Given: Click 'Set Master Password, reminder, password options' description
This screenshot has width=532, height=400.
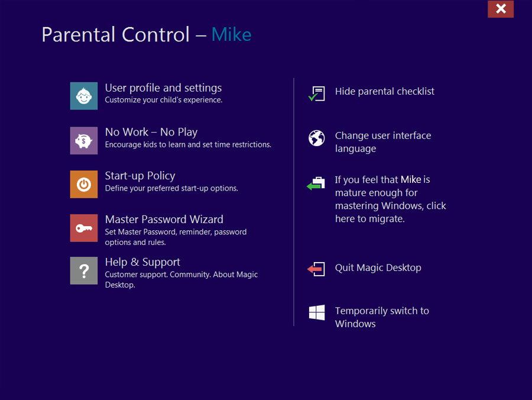Looking at the screenshot, I should [176, 237].
